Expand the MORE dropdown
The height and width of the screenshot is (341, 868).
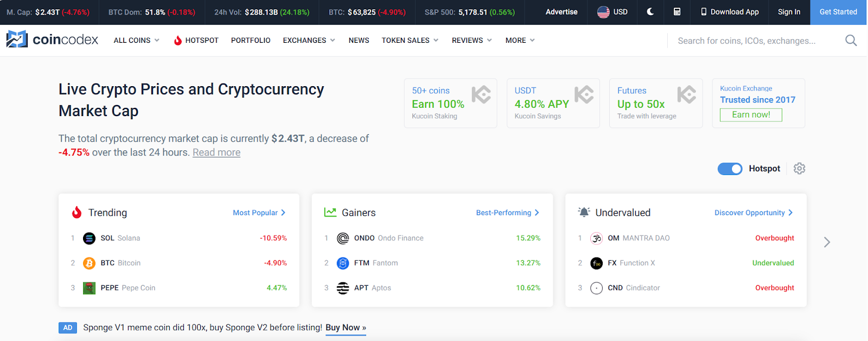[520, 40]
